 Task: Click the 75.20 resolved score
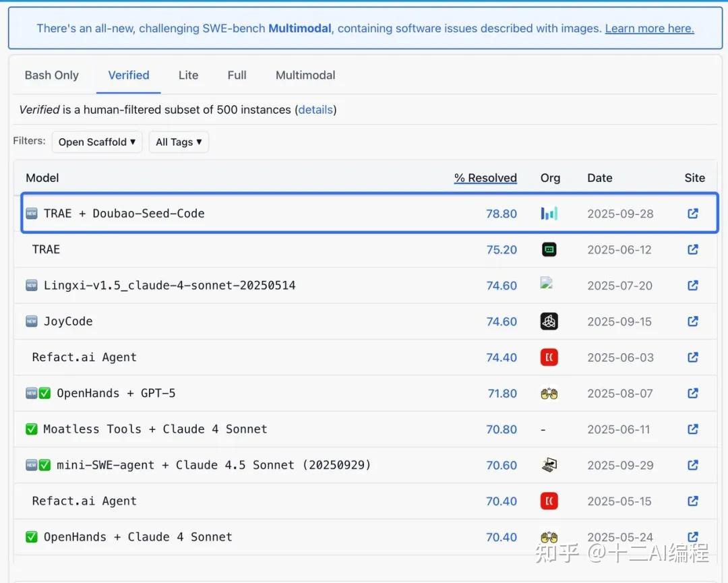(x=502, y=249)
